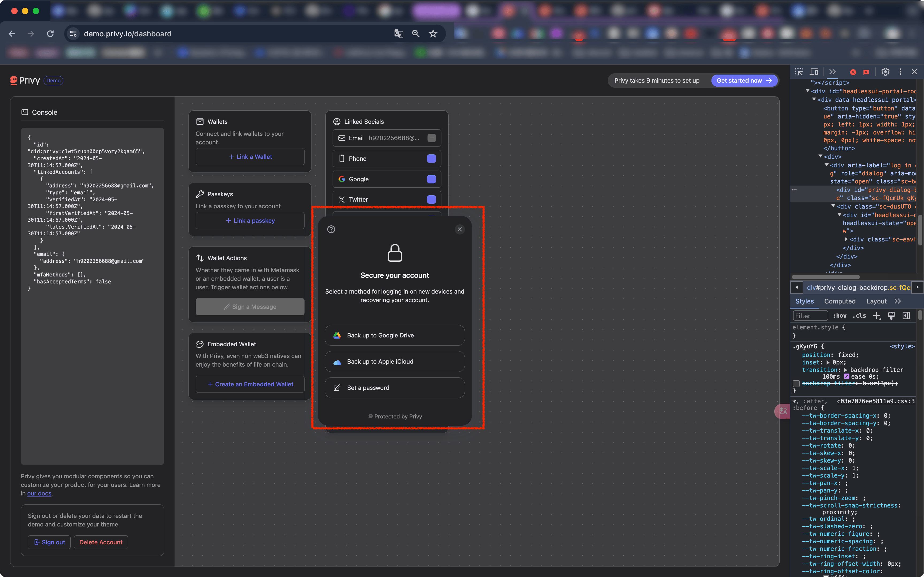924x577 pixels.
Task: Collapse the data-headlessui-portal div node
Action: 814,99
